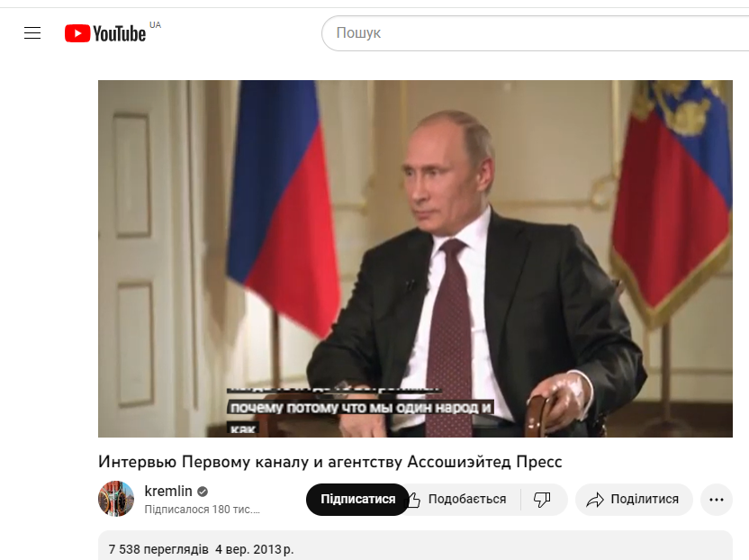Dislike the video with thumbs-down icon
749x560 pixels.
click(x=542, y=500)
